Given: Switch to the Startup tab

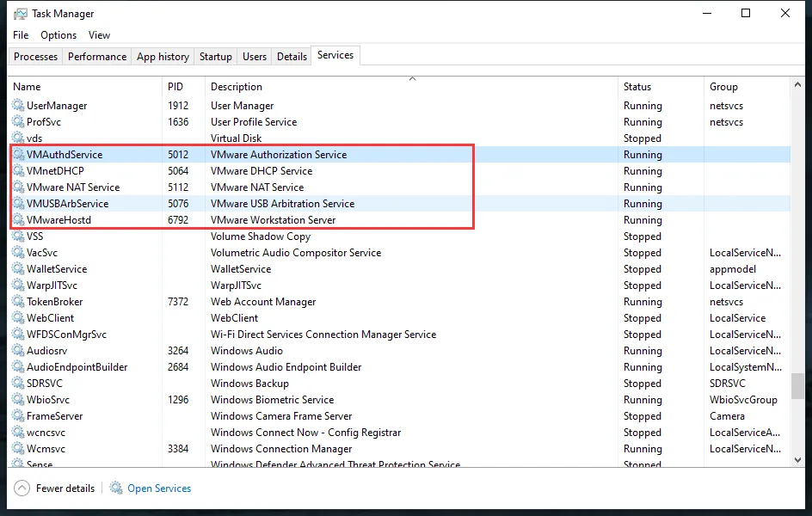Looking at the screenshot, I should [215, 57].
